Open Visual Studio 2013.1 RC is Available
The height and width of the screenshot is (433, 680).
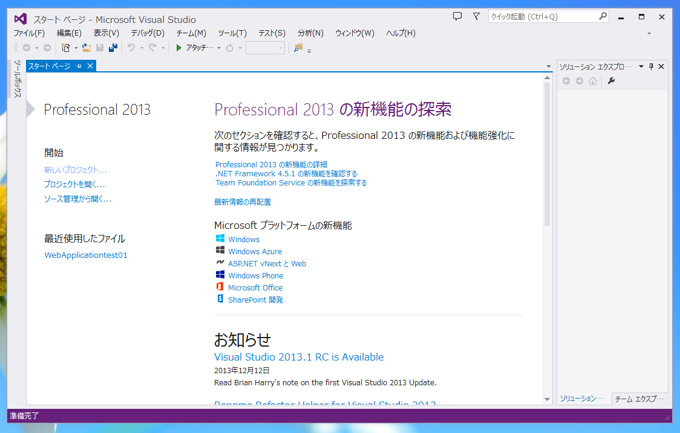click(299, 357)
